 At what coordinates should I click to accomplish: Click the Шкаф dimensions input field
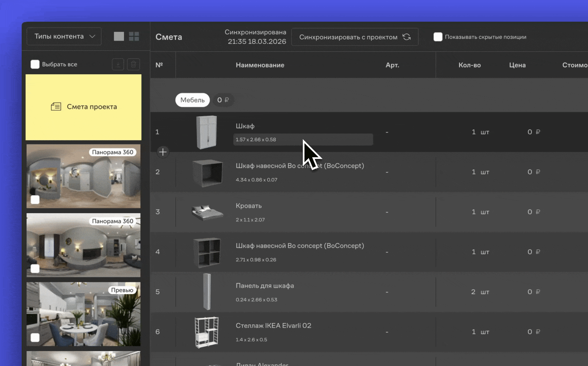[303, 140]
